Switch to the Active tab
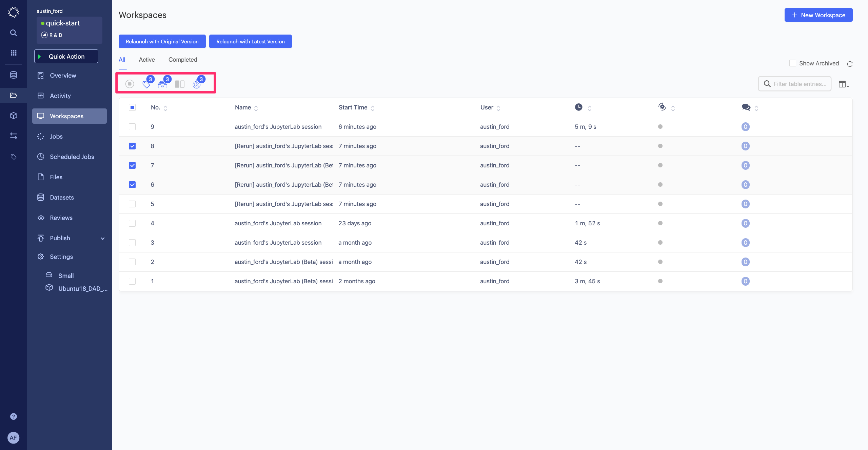The image size is (868, 450). [x=147, y=60]
